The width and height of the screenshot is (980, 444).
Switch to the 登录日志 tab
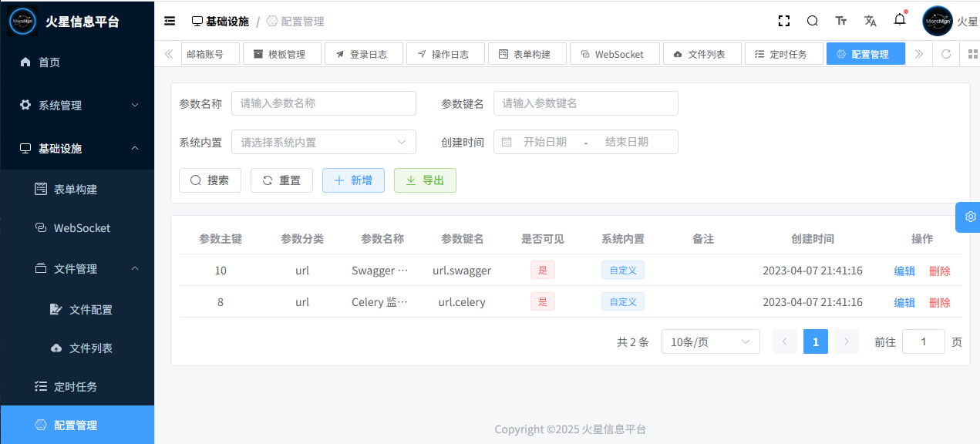click(x=364, y=54)
